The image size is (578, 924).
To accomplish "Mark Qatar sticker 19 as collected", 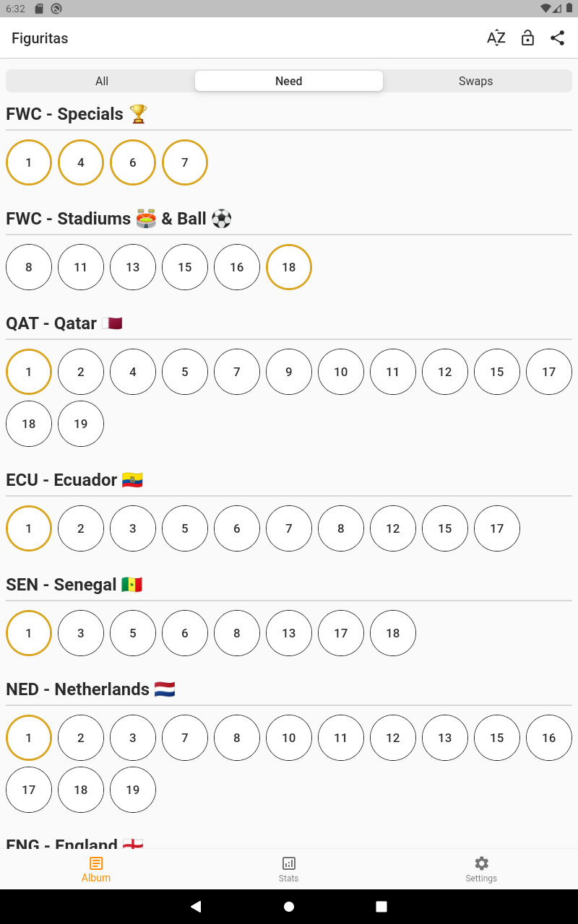I will [81, 424].
